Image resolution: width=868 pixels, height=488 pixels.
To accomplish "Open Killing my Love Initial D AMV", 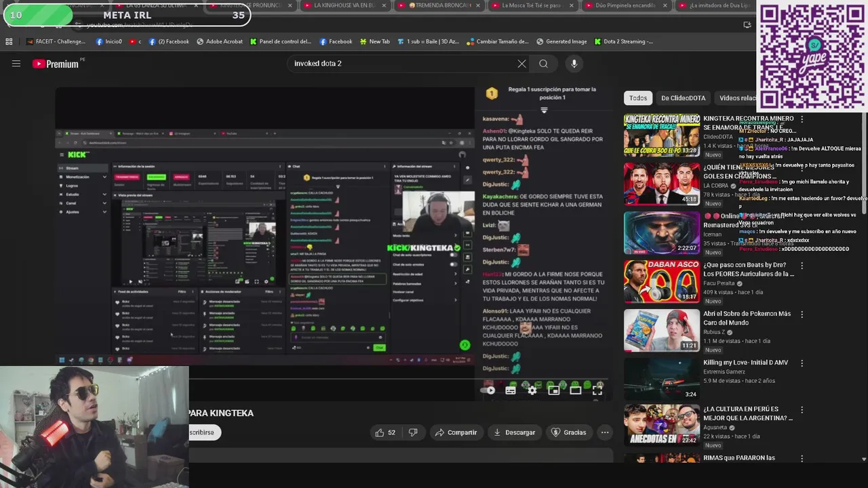I will pyautogui.click(x=661, y=379).
